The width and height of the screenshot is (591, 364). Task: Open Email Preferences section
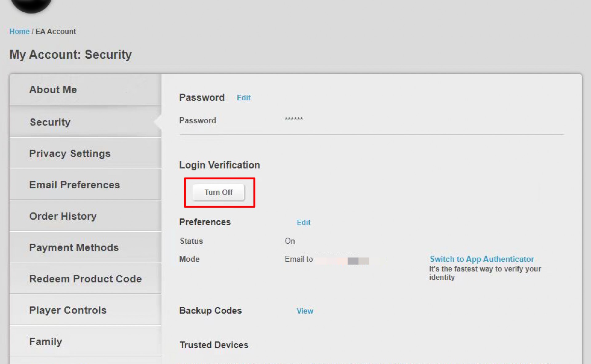pos(85,185)
